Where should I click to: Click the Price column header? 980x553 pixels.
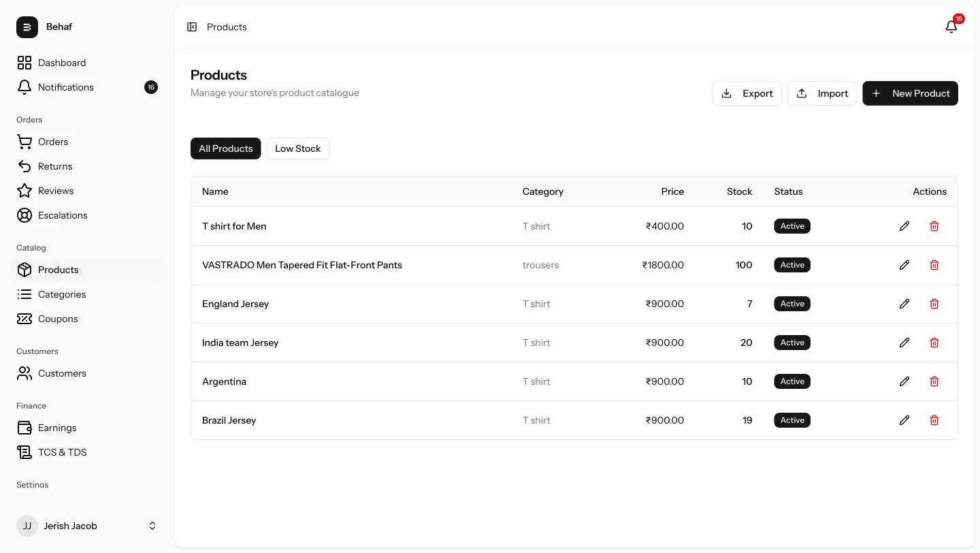click(x=672, y=191)
